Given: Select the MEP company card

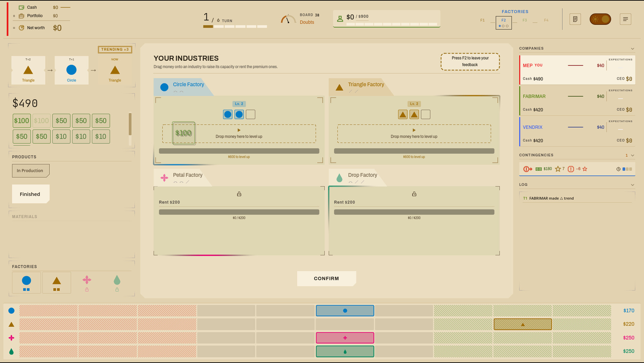Looking at the screenshot, I should [577, 70].
